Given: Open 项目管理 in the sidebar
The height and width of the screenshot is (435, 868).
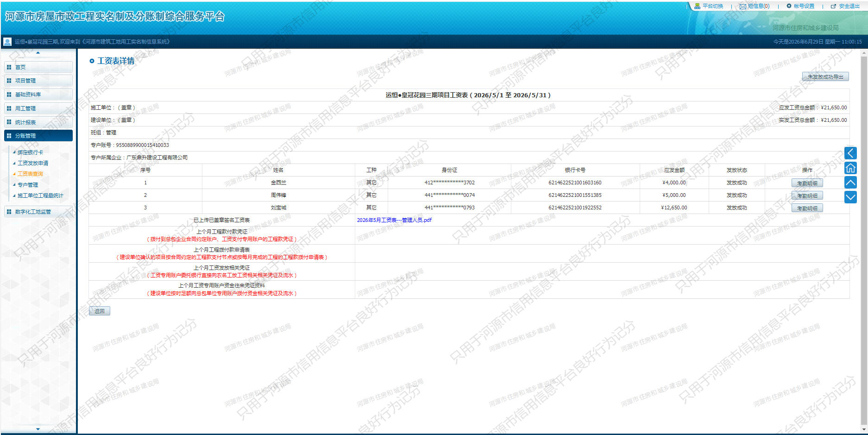Looking at the screenshot, I should (38, 81).
